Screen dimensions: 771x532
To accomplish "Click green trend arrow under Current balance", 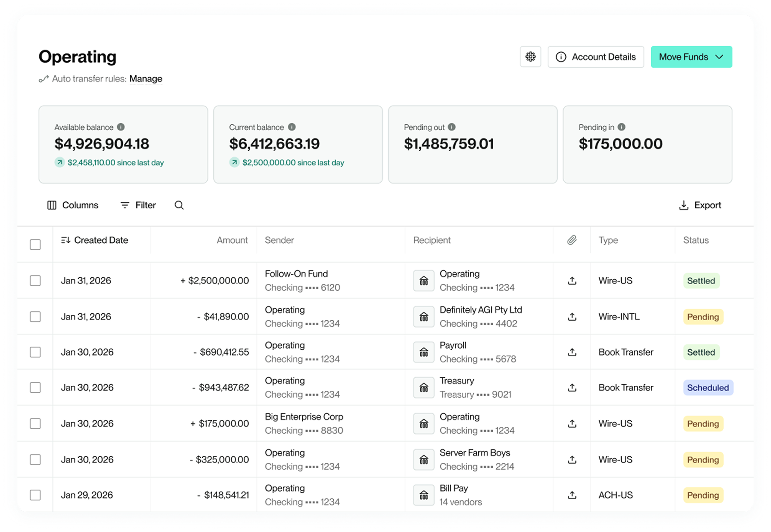I will pos(235,162).
